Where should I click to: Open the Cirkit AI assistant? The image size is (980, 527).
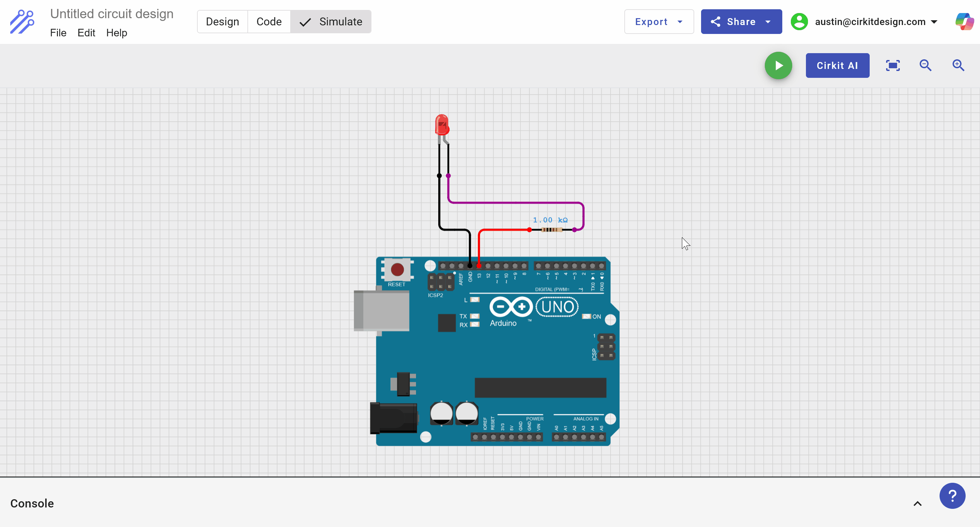click(837, 65)
